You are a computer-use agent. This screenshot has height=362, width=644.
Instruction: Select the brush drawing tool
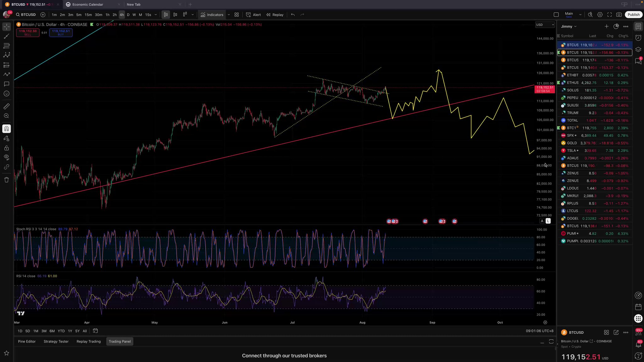coord(6,74)
